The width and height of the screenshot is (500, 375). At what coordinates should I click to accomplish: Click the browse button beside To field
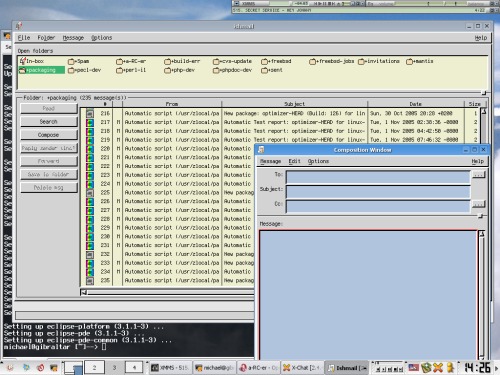[x=479, y=174]
